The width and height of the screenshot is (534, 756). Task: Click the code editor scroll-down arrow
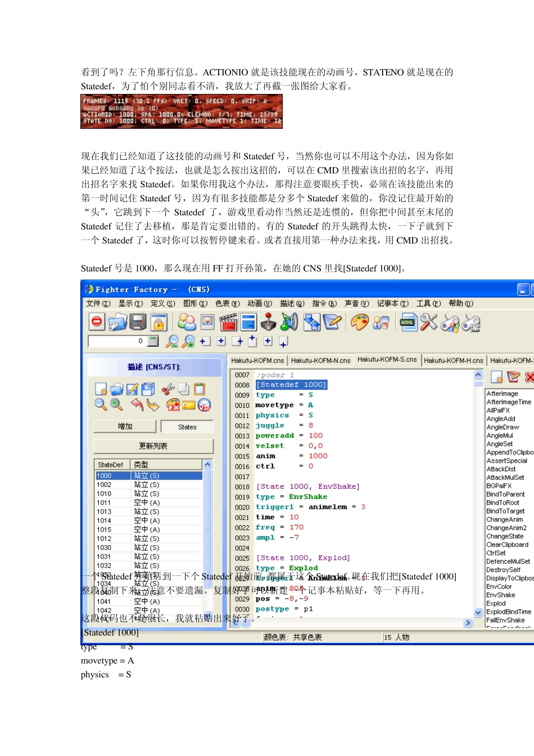pos(478,613)
